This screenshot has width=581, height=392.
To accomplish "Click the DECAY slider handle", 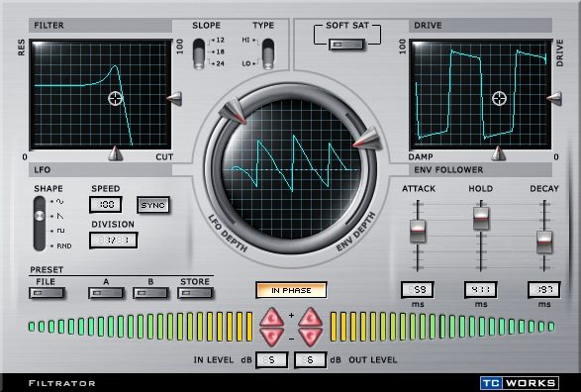I will [x=544, y=243].
